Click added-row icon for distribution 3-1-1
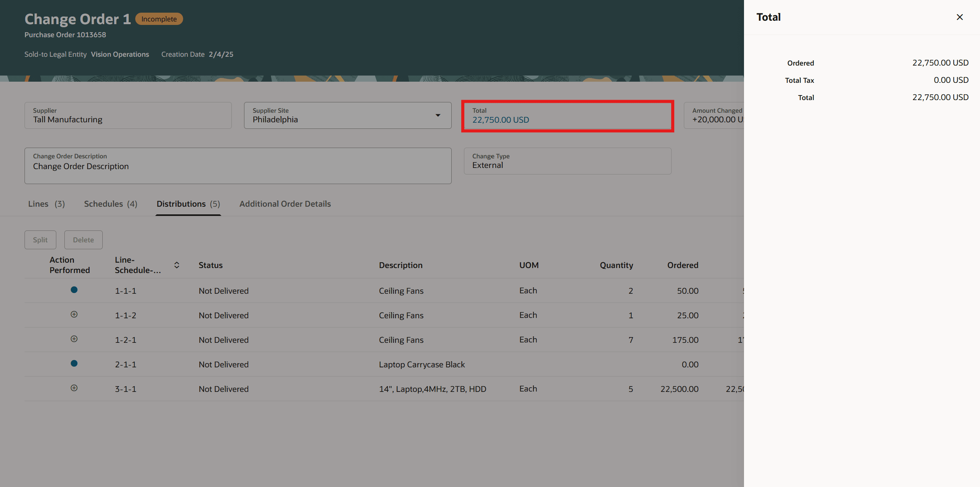The width and height of the screenshot is (980, 487). [x=74, y=388]
